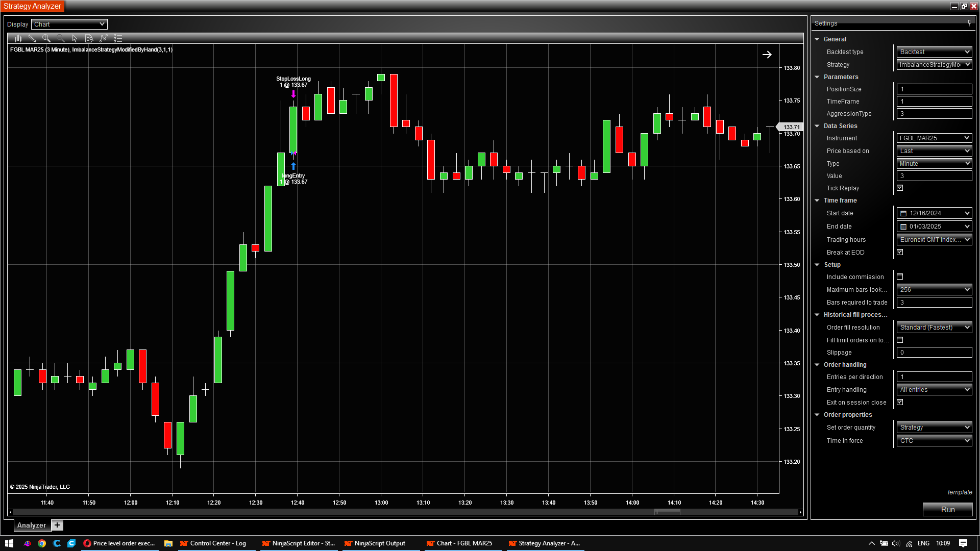Screen dimensions: 980x551
Task: Open the chart properties list icon
Action: coord(118,38)
